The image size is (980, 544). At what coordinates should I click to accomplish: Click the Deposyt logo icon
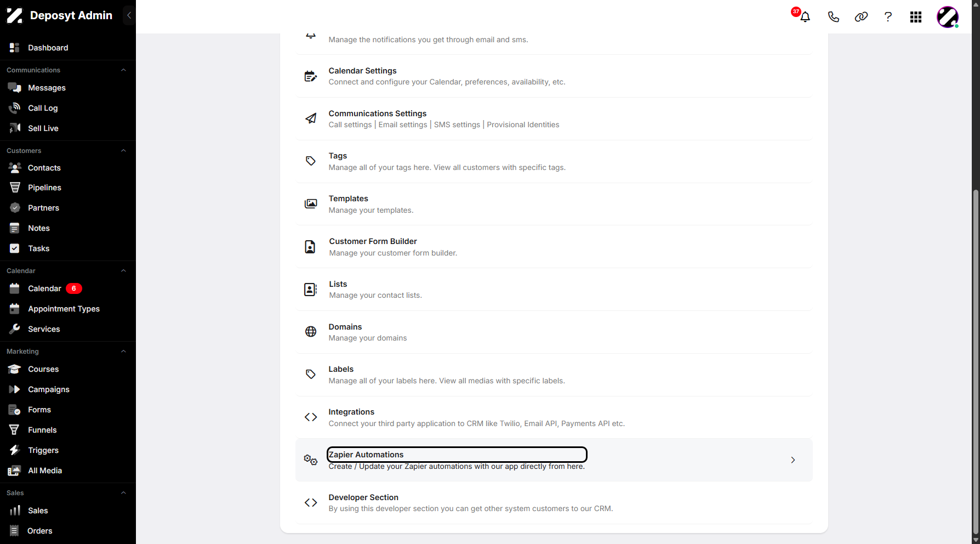tap(14, 15)
